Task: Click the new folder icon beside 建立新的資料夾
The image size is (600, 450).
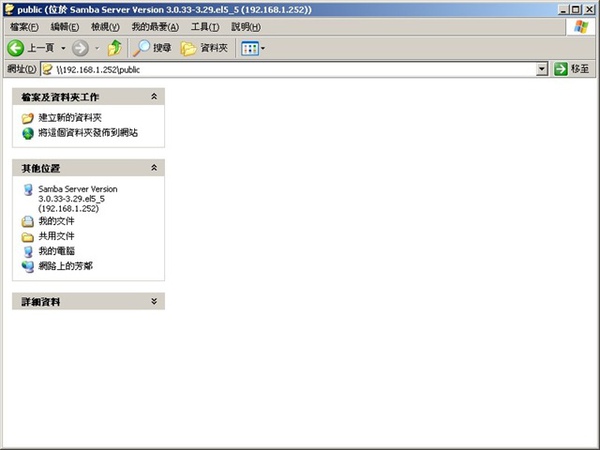Action: (x=28, y=118)
